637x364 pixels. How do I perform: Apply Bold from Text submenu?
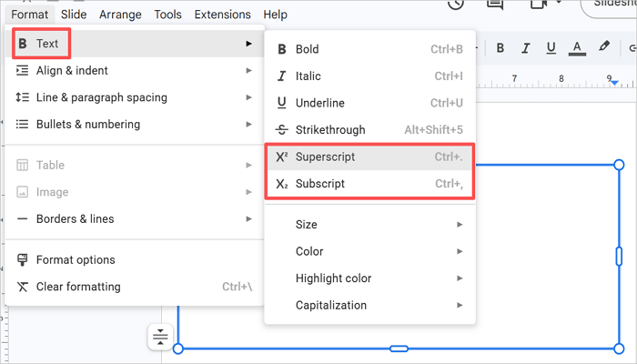[369, 49]
